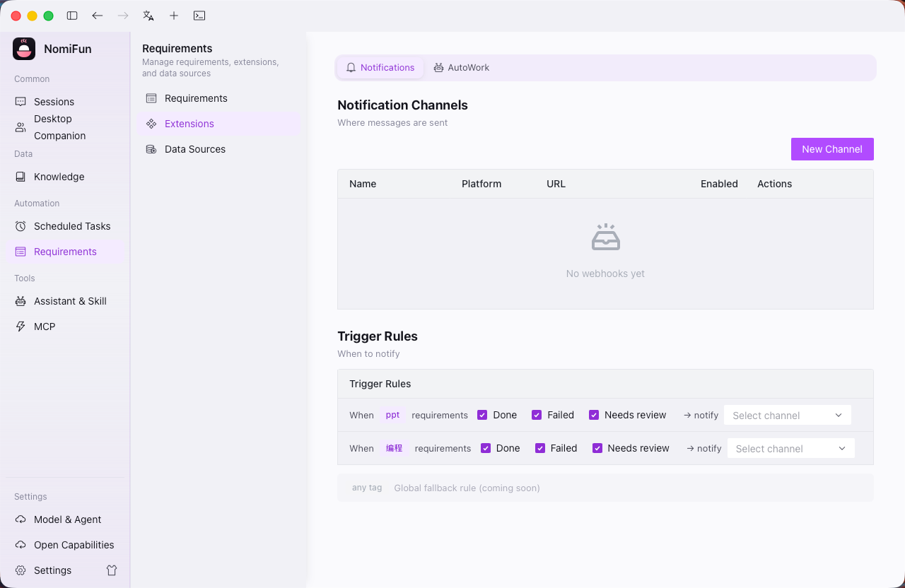
Task: Select Data Sources in the Requirements submenu
Action: coord(219,149)
